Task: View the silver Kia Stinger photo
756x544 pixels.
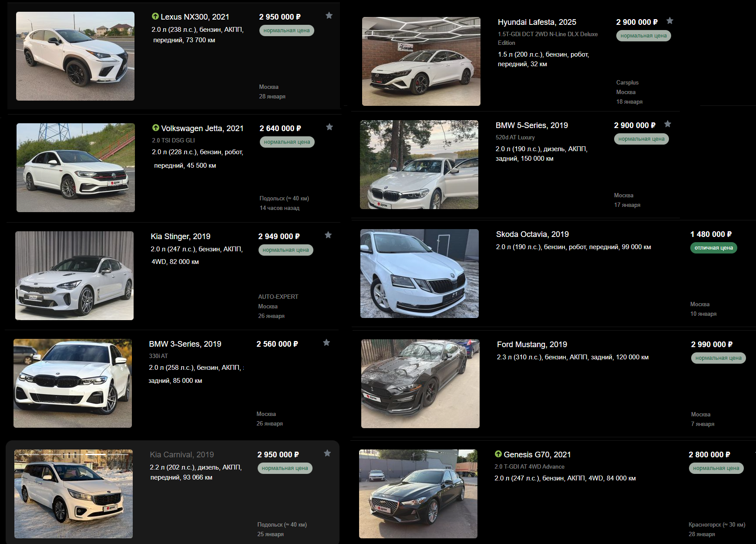Action: click(74, 276)
